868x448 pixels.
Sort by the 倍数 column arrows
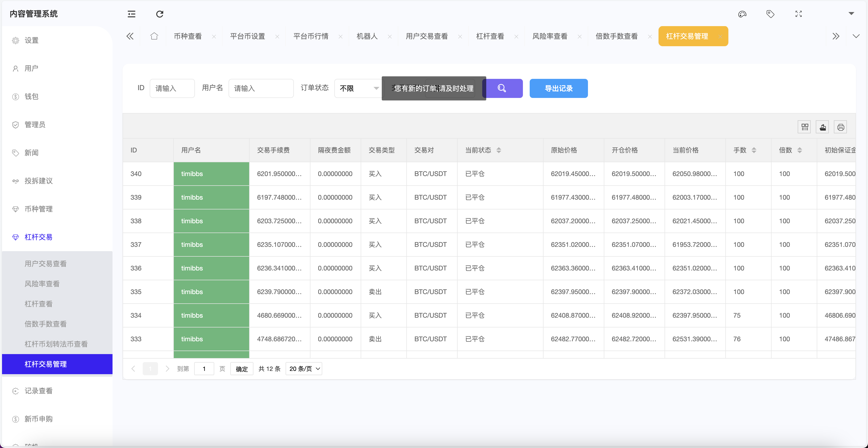point(799,150)
